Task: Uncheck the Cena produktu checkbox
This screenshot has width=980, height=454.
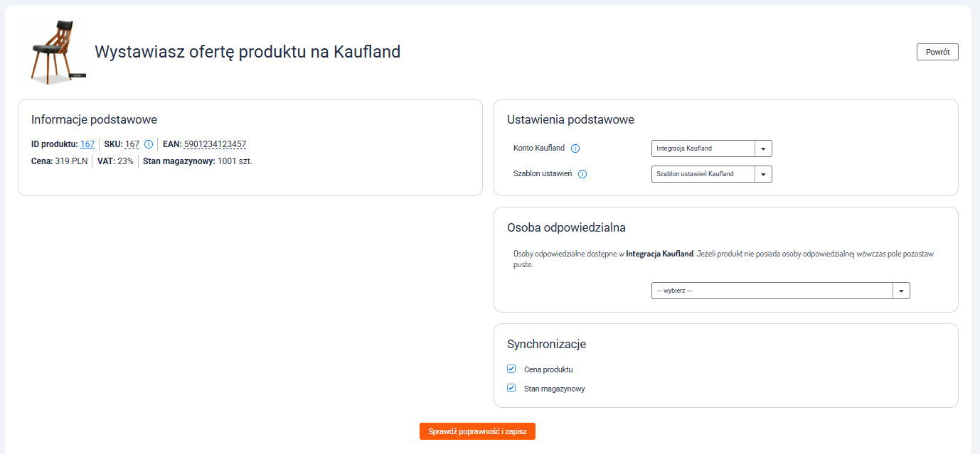Action: [511, 369]
